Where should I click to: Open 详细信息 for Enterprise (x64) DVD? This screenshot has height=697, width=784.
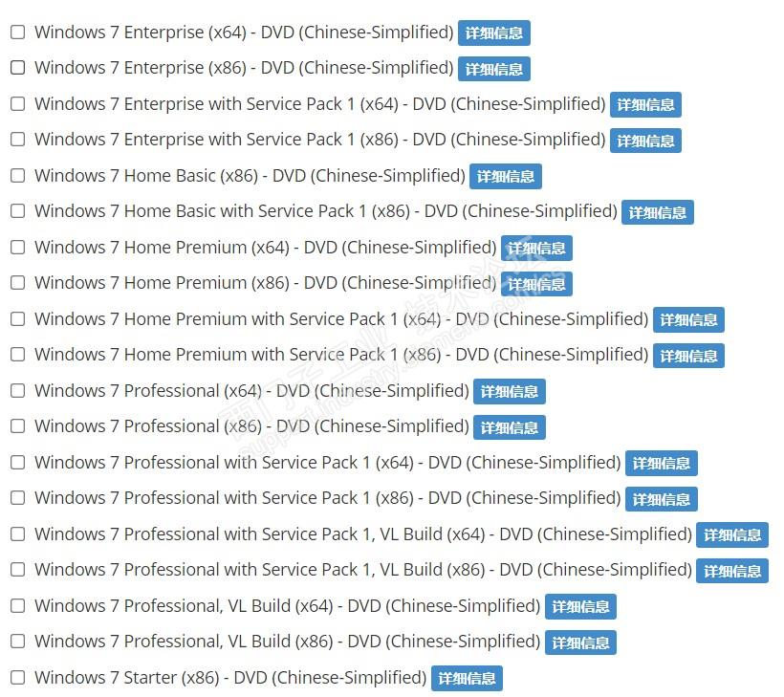[493, 33]
